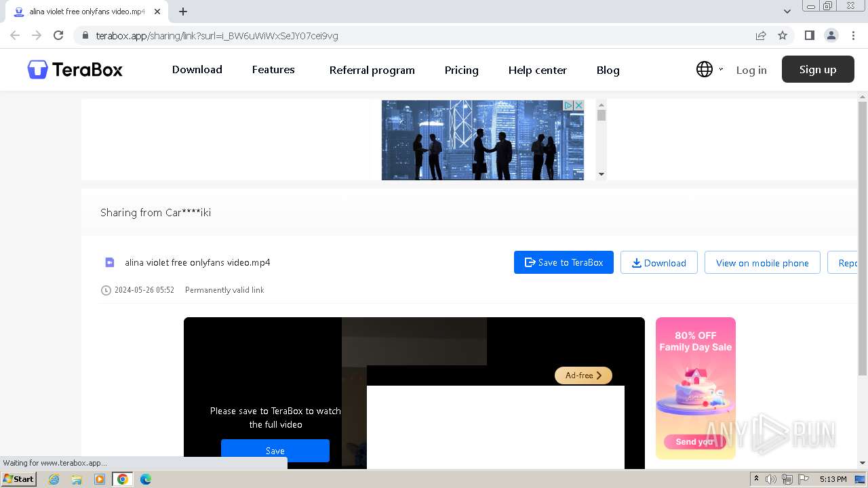Viewport: 868px width, 488px height.
Task: Open language selector globe
Action: click(x=705, y=69)
